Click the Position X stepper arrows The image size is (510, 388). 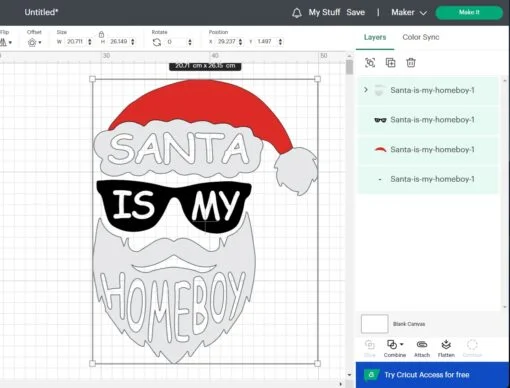(240, 42)
